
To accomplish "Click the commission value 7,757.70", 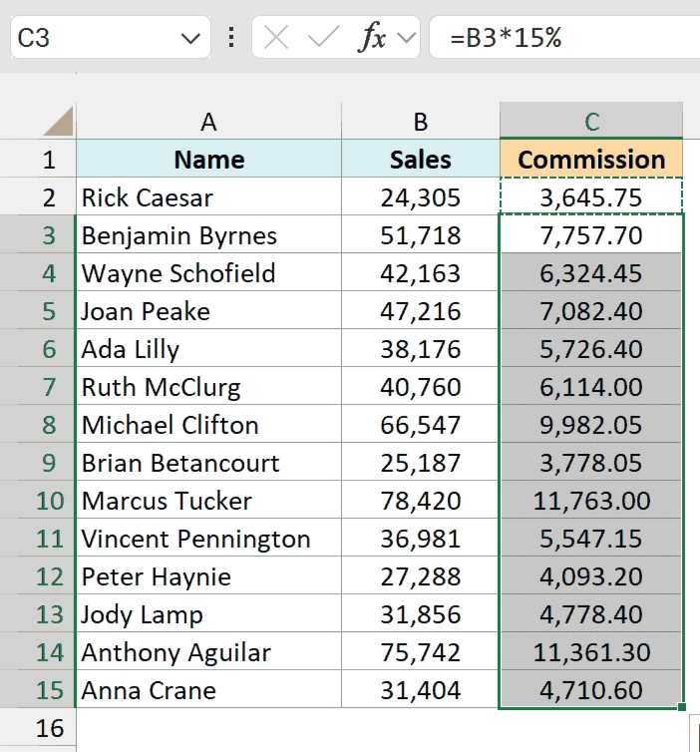I will [591, 235].
